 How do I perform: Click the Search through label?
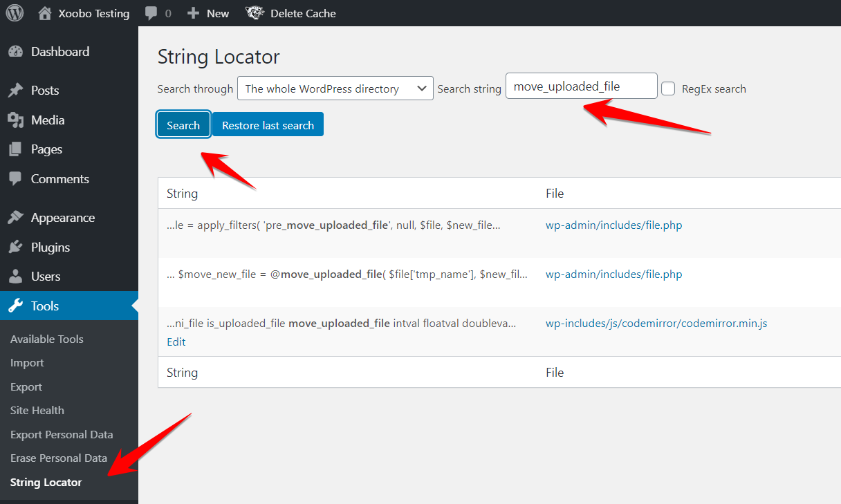click(196, 89)
